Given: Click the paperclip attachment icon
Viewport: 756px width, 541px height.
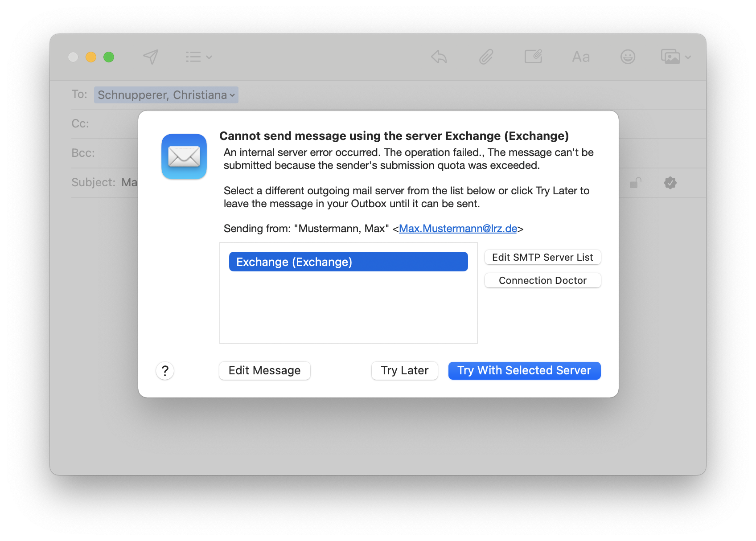Looking at the screenshot, I should tap(486, 57).
